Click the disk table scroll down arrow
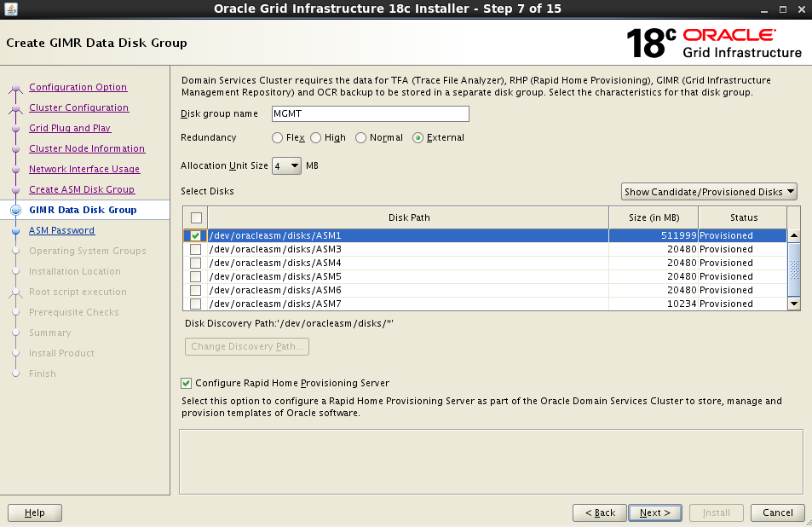 pyautogui.click(x=794, y=304)
